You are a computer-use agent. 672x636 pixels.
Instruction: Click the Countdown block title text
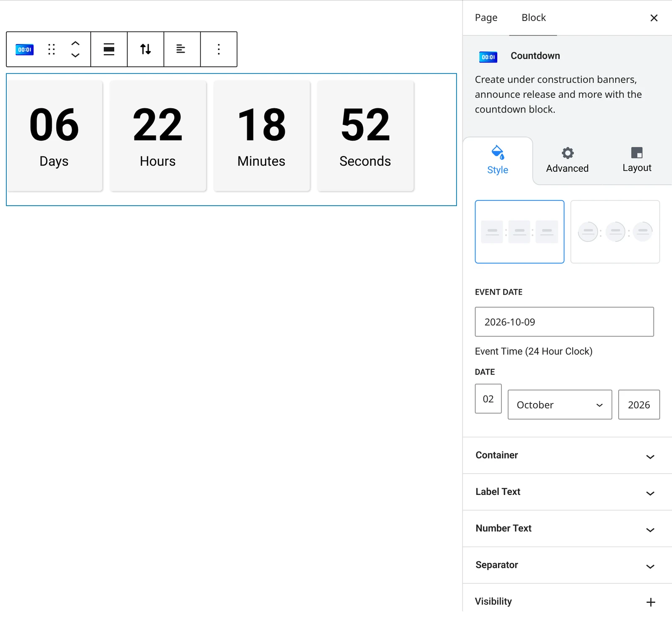(x=535, y=56)
